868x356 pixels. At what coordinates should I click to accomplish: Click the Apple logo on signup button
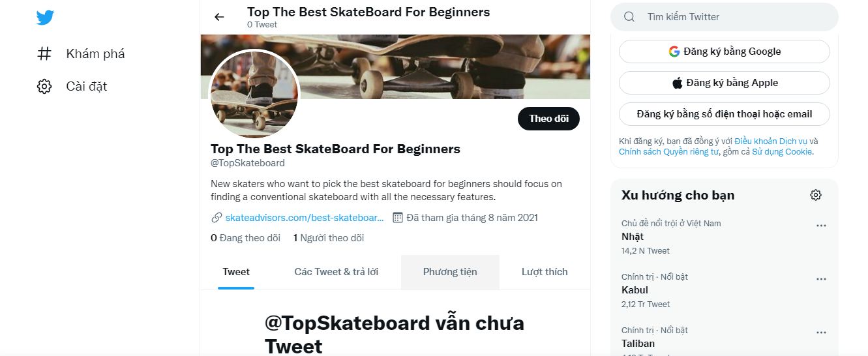click(678, 83)
